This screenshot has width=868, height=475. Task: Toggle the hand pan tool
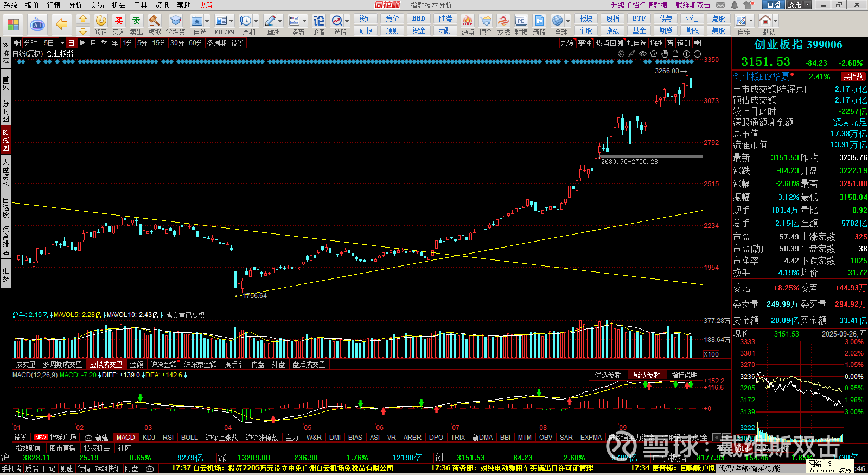coord(665,54)
